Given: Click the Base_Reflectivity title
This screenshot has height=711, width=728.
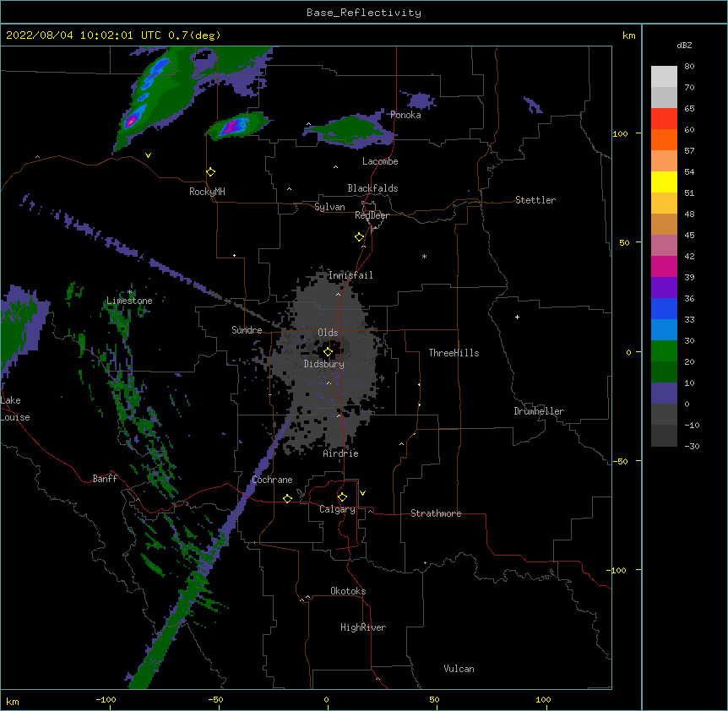Looking at the screenshot, I should tap(364, 13).
